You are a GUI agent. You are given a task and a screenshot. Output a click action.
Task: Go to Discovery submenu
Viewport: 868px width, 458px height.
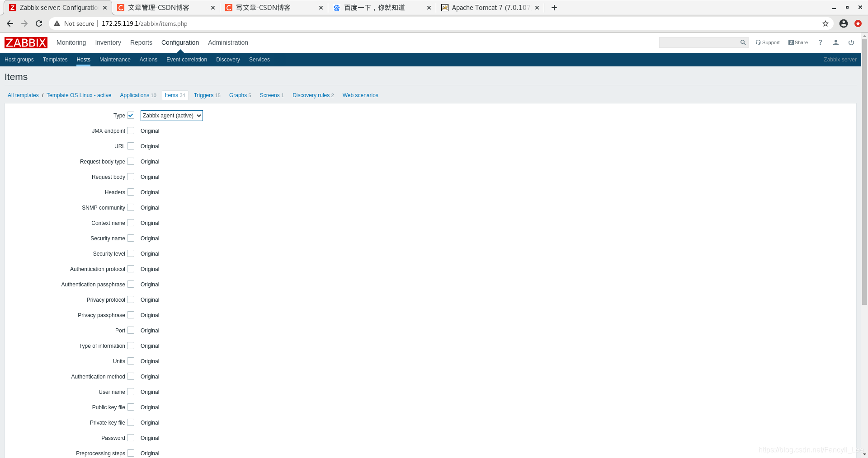click(x=228, y=60)
